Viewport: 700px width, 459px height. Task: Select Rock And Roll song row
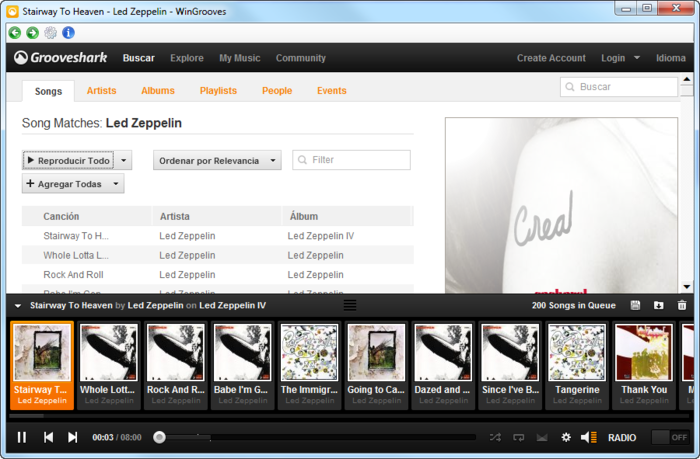[218, 275]
